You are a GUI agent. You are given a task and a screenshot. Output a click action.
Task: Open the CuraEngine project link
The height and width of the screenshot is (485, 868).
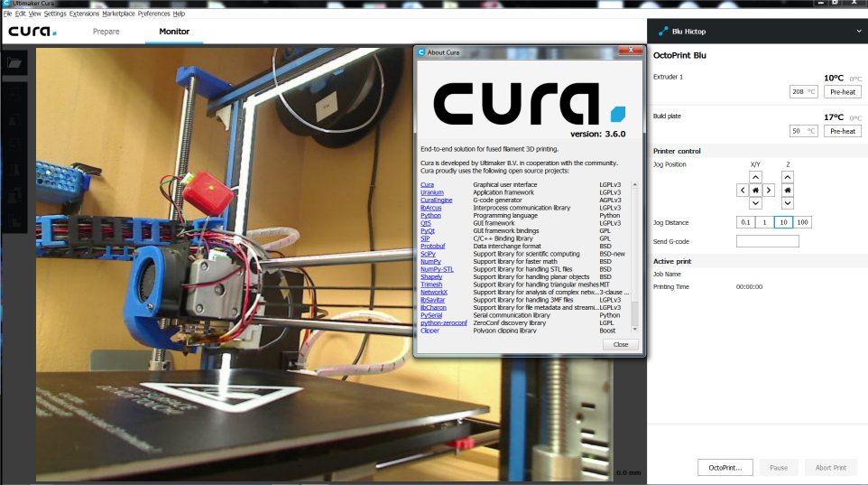(437, 200)
